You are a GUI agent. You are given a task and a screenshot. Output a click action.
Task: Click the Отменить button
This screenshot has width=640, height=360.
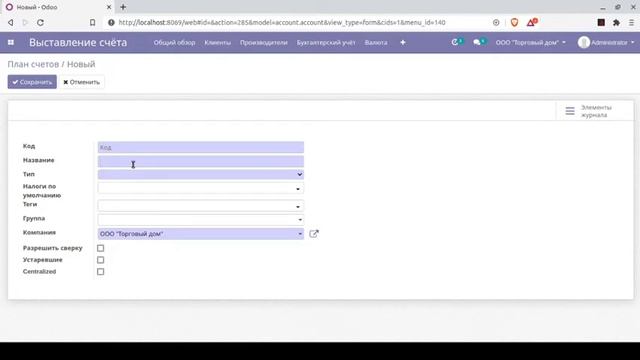pyautogui.click(x=82, y=82)
